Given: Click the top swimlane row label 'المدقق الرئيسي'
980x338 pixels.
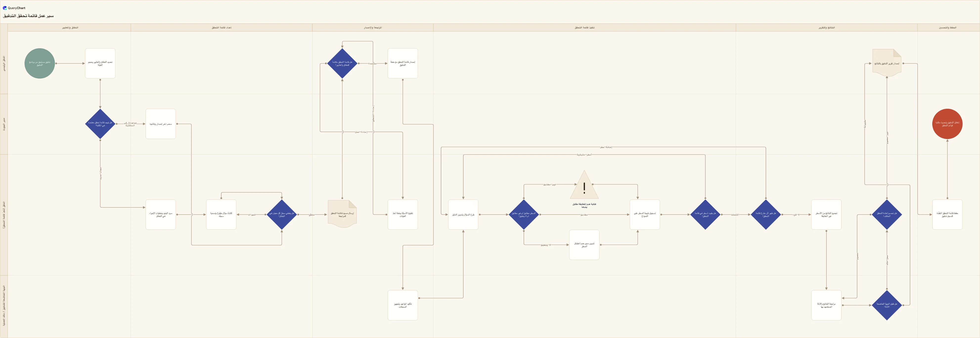Looking at the screenshot, I should [x=4, y=63].
